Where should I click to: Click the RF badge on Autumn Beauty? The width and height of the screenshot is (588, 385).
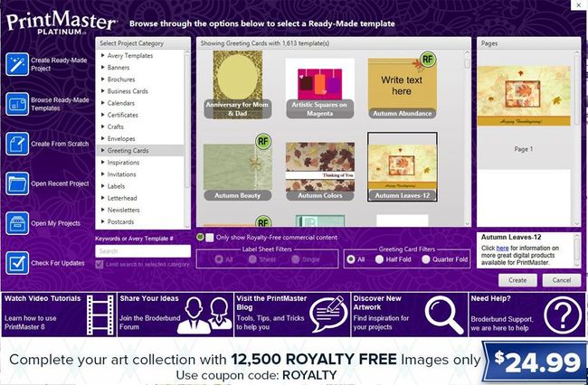pyautogui.click(x=263, y=141)
